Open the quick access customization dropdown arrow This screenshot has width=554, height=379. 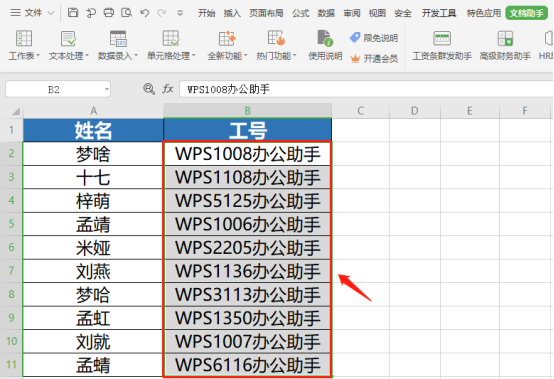coord(180,13)
